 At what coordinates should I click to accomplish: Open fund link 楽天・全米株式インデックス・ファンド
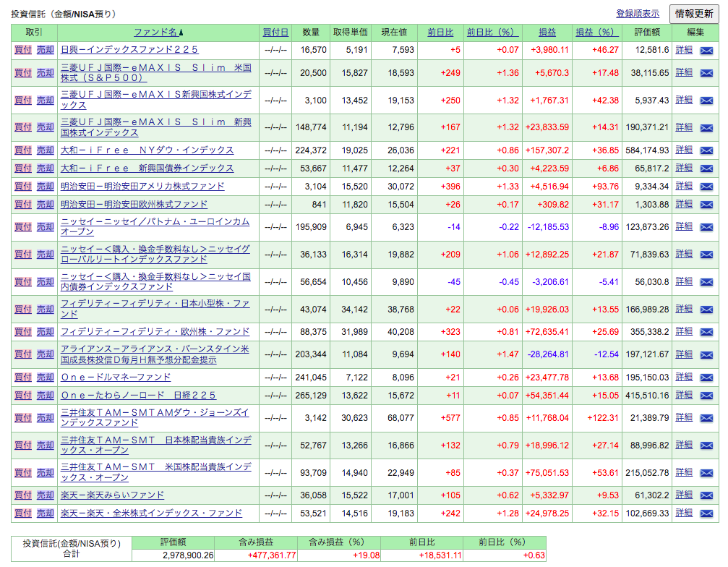coord(151,513)
